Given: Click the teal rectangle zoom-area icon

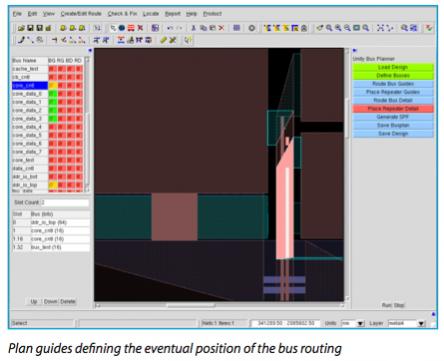Looking at the screenshot, I should (x=356, y=28).
